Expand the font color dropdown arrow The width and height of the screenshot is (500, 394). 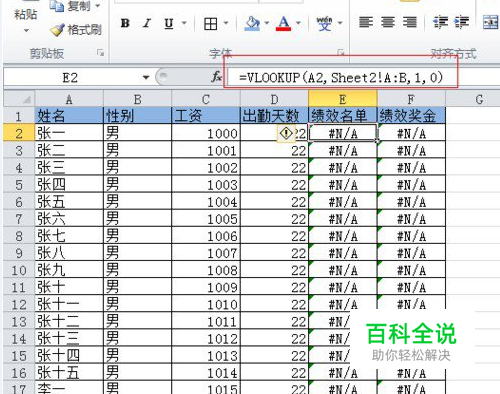tap(298, 23)
